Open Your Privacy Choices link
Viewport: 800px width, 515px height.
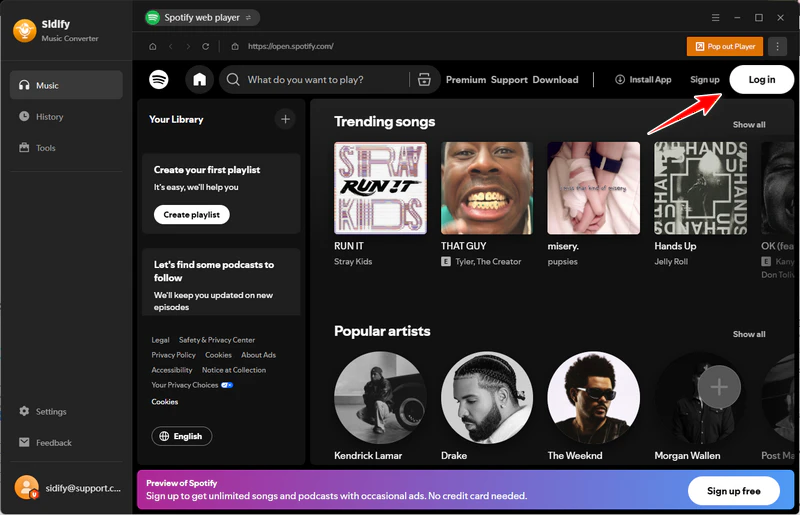coord(192,385)
